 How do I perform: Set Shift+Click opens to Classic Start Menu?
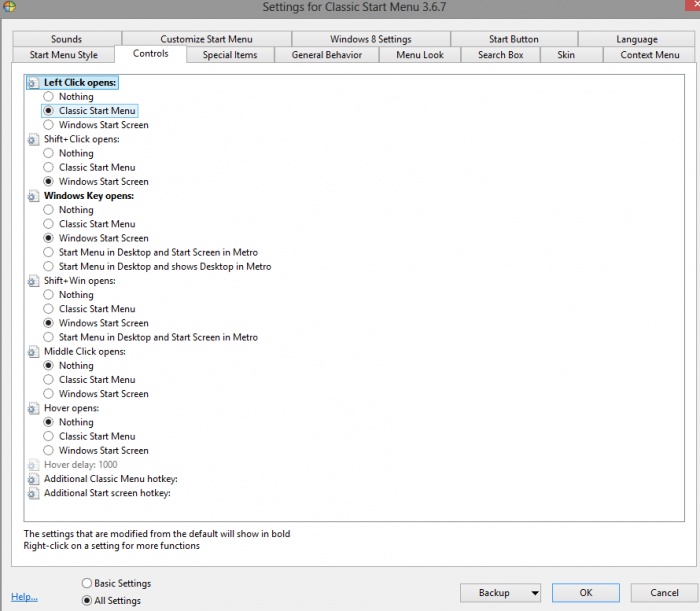(48, 167)
